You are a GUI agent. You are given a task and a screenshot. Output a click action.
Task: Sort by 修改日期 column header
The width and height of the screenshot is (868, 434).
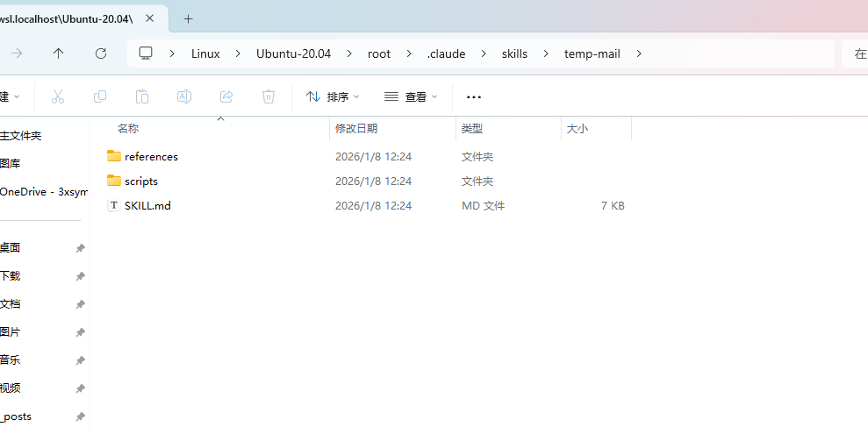click(356, 129)
